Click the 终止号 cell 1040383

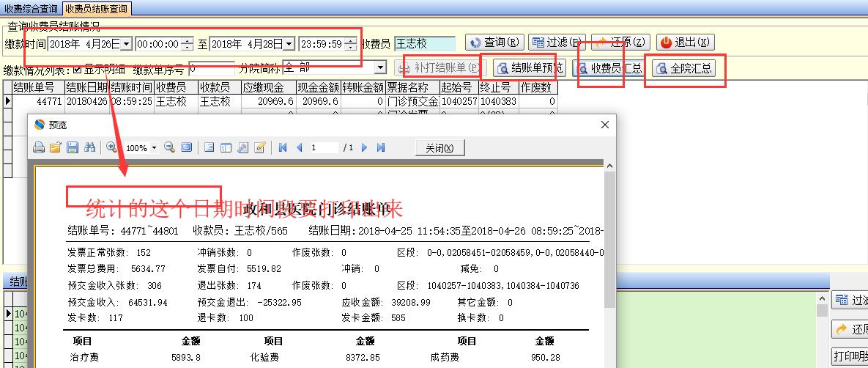[x=499, y=101]
